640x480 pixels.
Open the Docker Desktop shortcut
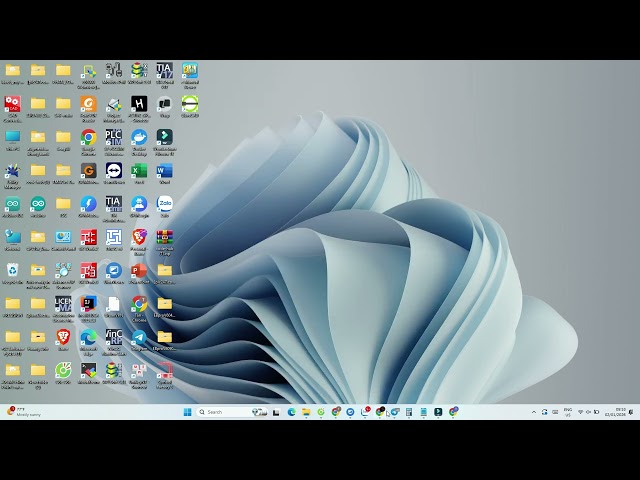[139, 138]
